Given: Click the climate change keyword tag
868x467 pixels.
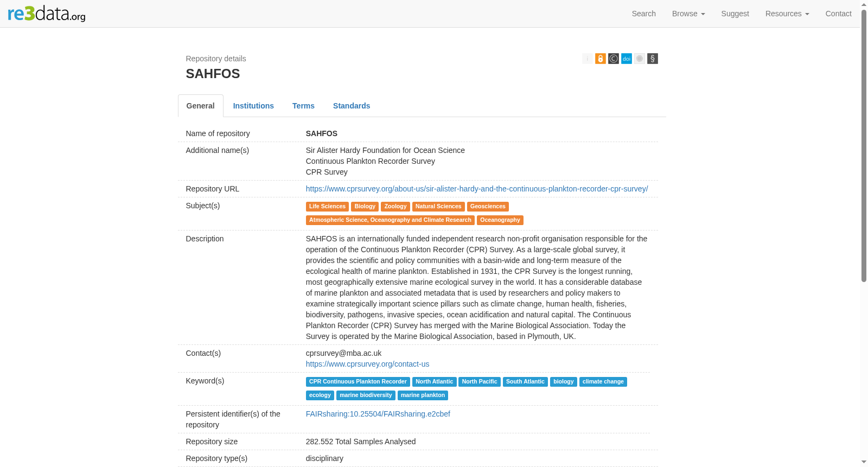Looking at the screenshot, I should pos(603,382).
